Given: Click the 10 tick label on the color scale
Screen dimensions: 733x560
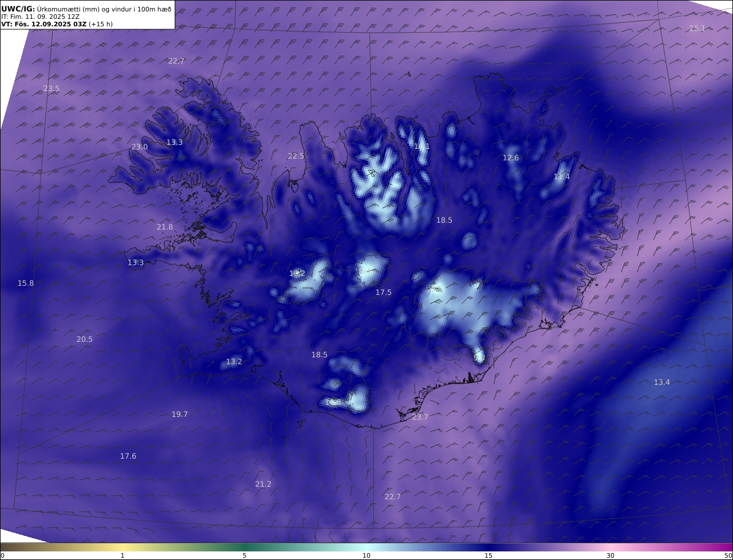Looking at the screenshot, I should tap(366, 555).
